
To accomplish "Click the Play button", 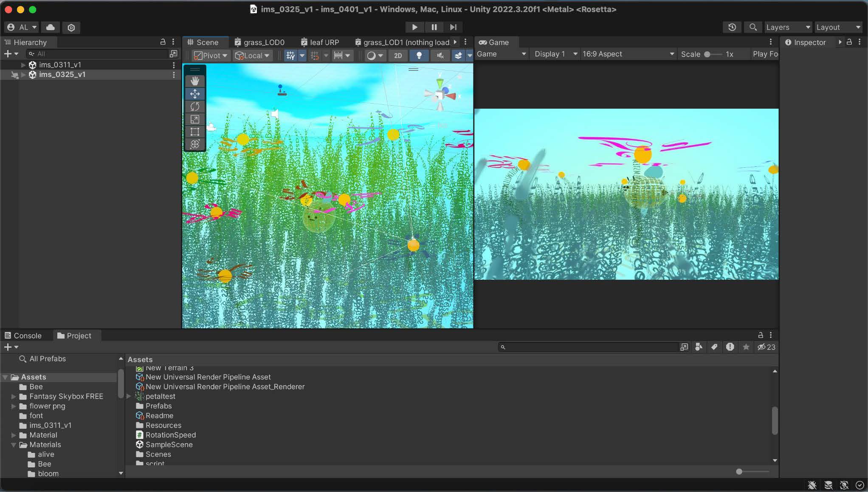I will (414, 27).
